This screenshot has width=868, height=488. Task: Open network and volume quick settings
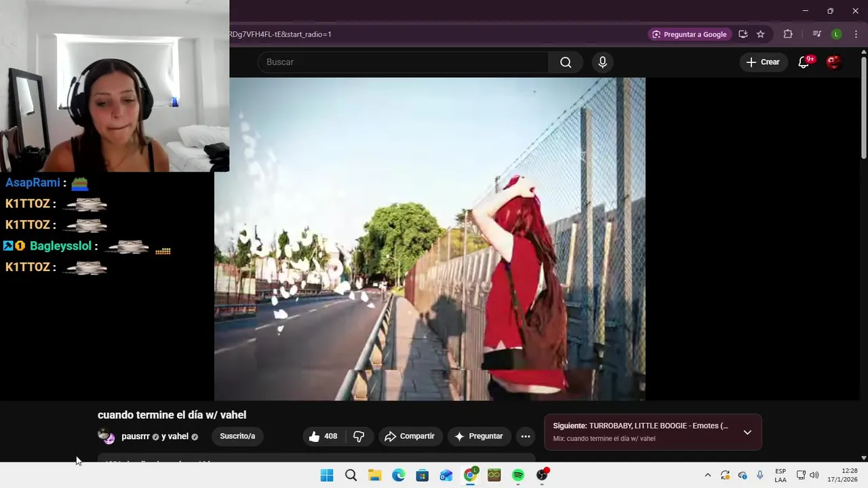coord(808,475)
